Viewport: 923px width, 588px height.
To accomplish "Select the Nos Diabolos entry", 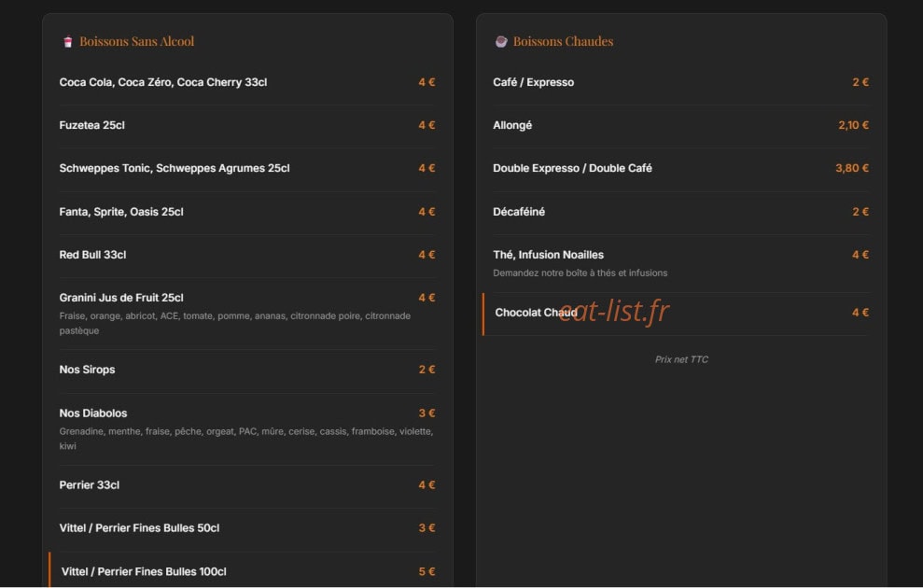I will tap(247, 428).
